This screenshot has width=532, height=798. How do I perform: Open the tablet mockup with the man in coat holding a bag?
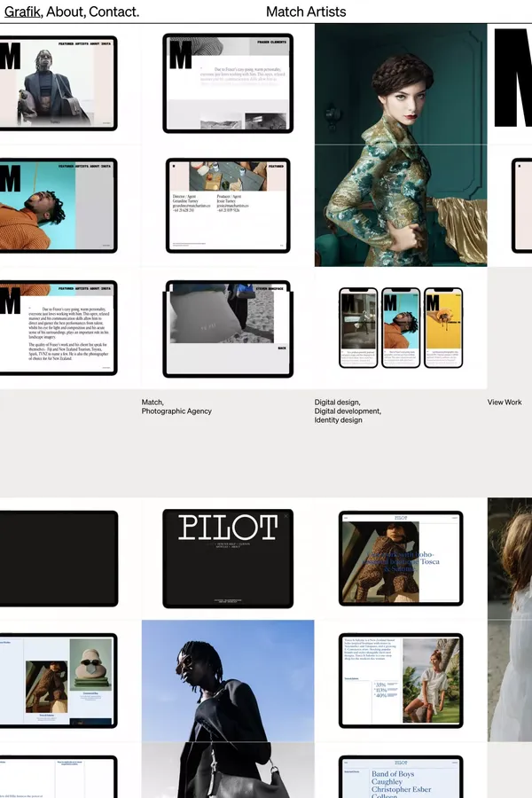click(x=59, y=83)
